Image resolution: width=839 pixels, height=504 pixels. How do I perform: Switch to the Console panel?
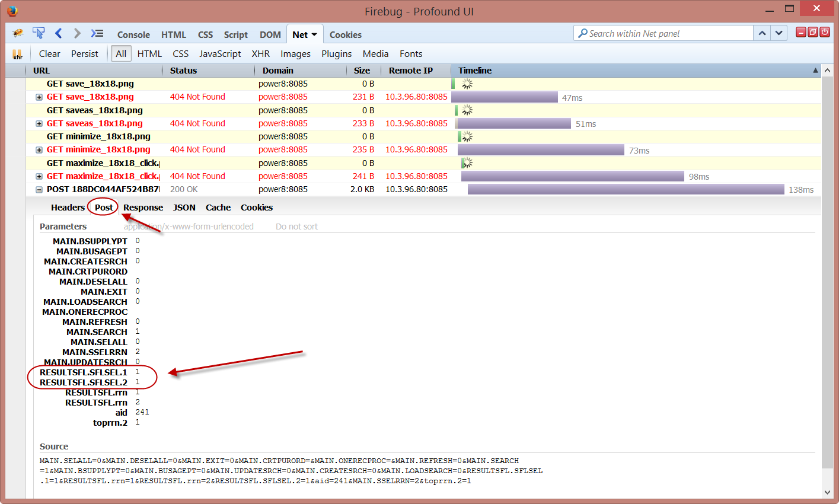133,34
